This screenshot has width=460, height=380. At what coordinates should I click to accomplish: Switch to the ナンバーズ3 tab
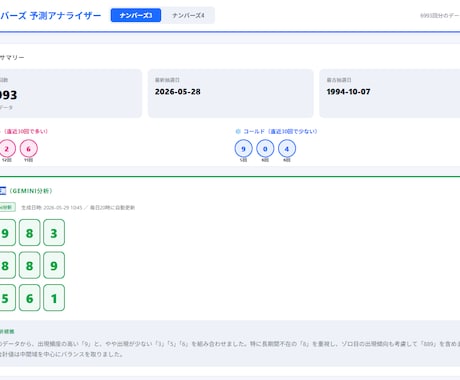coord(136,15)
